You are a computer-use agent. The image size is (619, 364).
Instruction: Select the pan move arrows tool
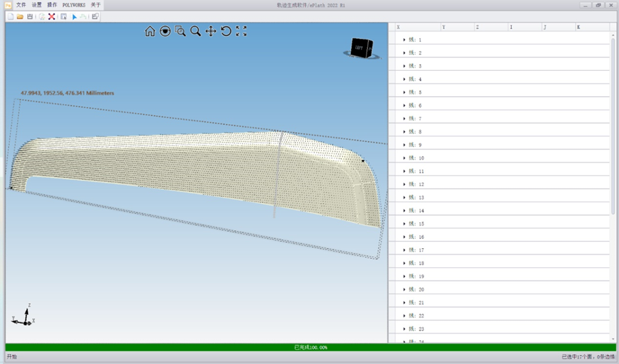pos(210,31)
